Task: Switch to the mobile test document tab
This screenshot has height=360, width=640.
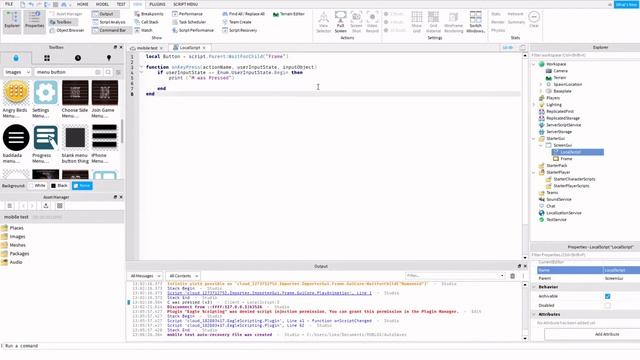Action: [146, 48]
